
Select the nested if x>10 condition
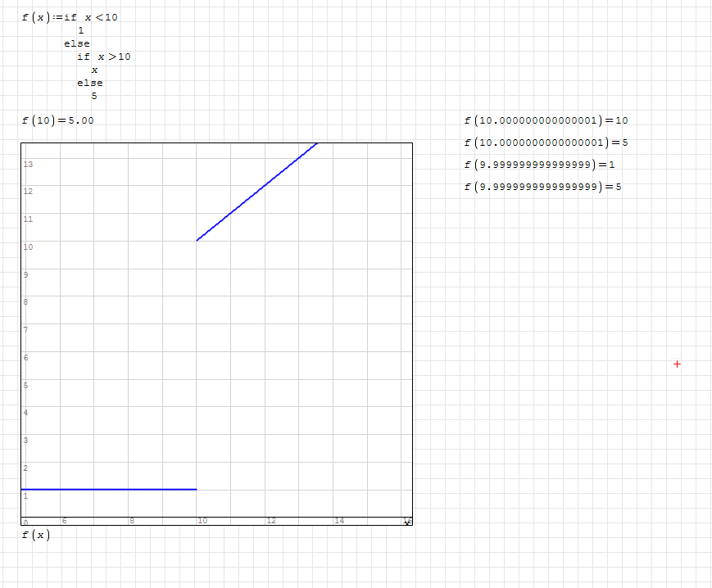(x=103, y=57)
